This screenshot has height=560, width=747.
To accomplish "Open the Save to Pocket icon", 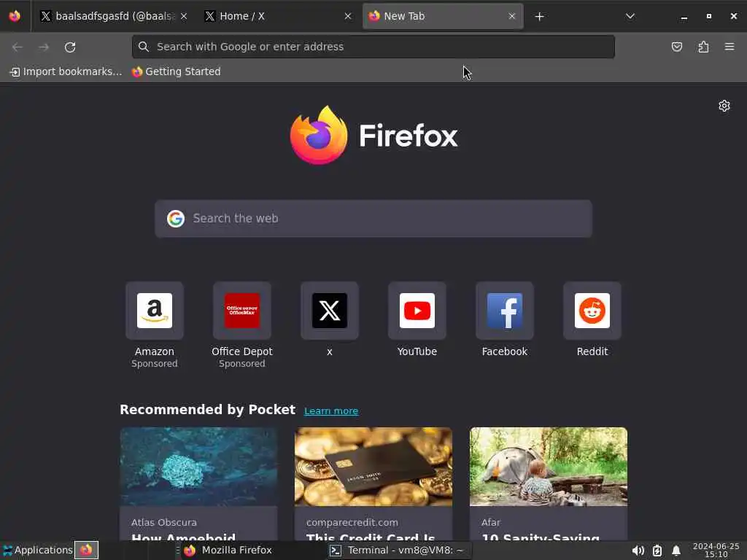I will (676, 47).
